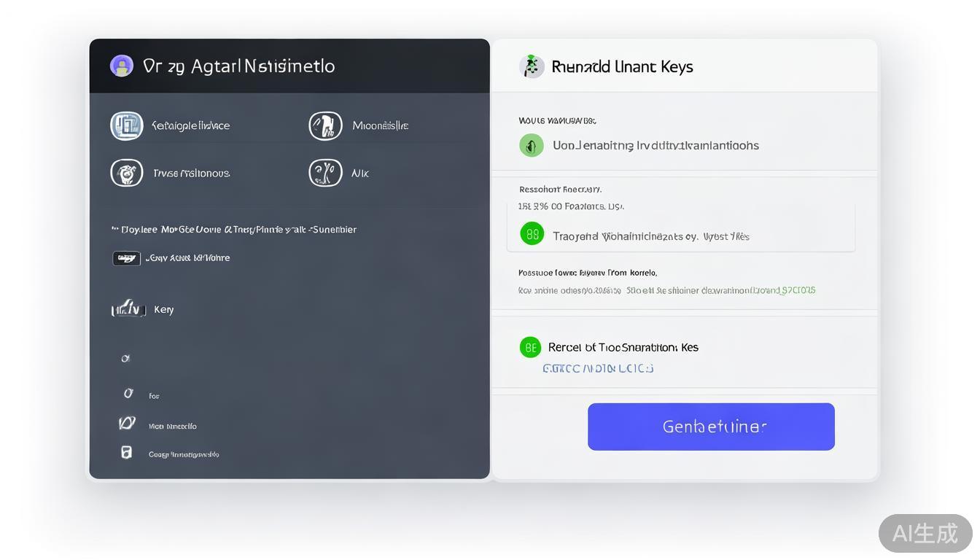Image resolution: width=980 pixels, height=560 pixels.
Task: Click the green 89 score badge
Action: point(532,233)
